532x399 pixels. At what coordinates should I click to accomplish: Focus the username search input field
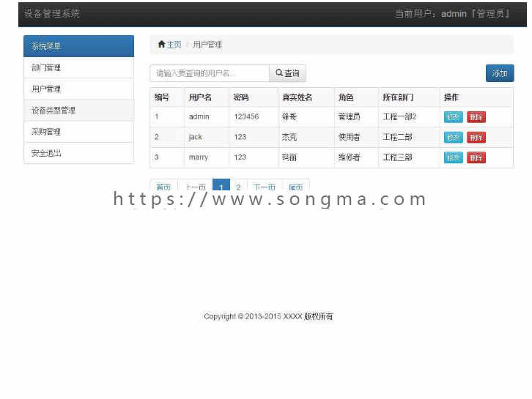coord(210,73)
